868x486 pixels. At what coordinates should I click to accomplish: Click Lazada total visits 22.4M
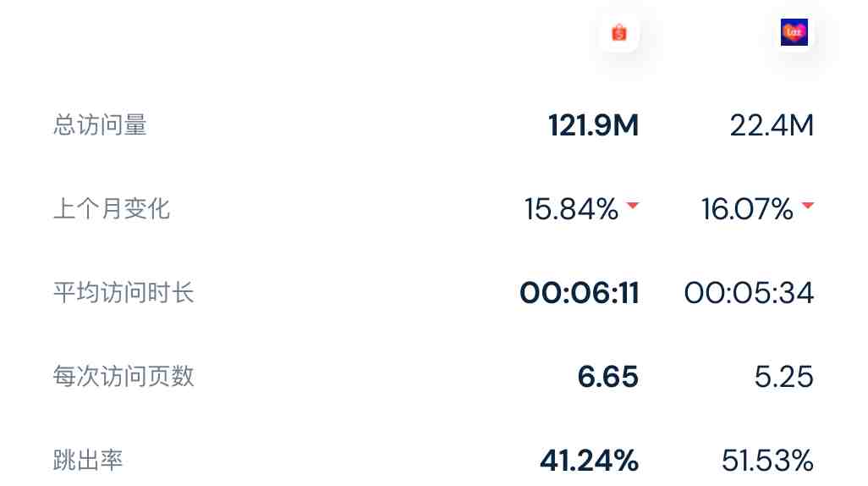tap(772, 125)
